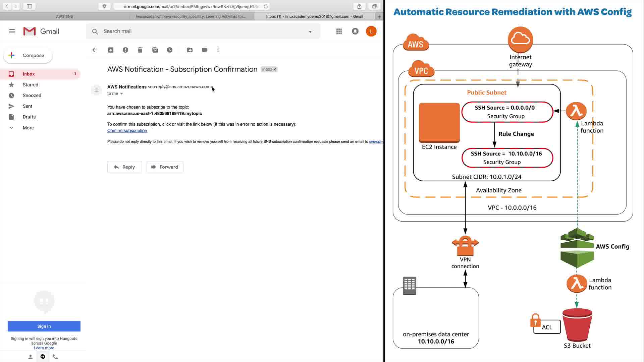
Task: Click the Move to folder icon
Action: 190,50
